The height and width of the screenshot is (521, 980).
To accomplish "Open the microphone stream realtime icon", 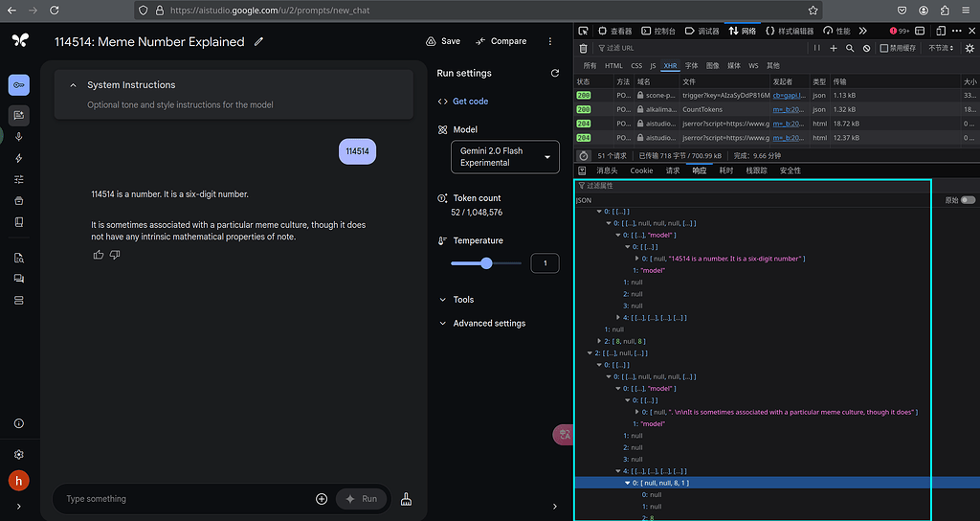I will click(x=19, y=137).
